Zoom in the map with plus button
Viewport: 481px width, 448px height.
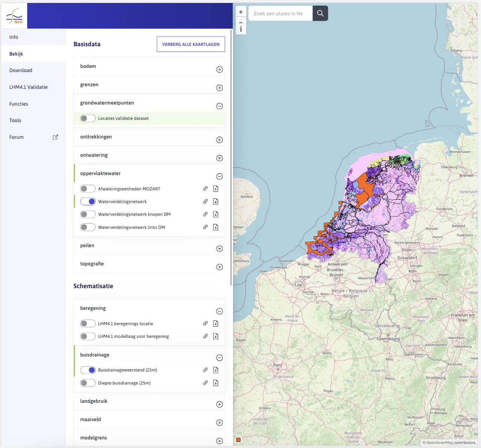(x=241, y=12)
